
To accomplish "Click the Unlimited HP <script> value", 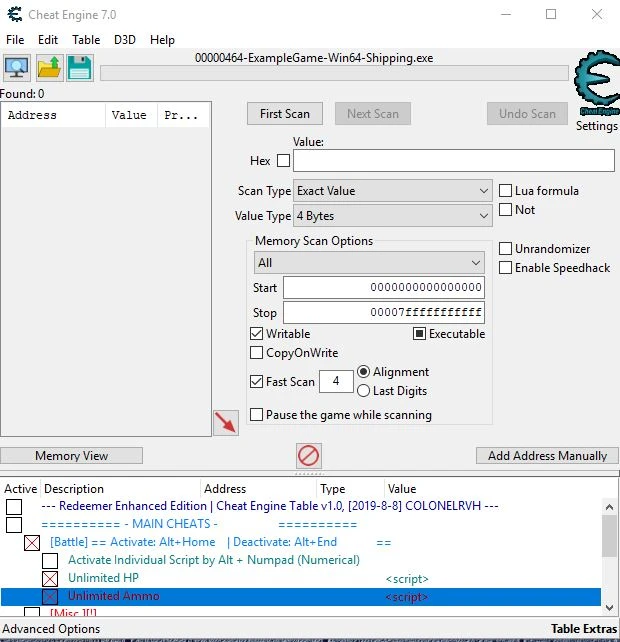I will click(x=407, y=579).
